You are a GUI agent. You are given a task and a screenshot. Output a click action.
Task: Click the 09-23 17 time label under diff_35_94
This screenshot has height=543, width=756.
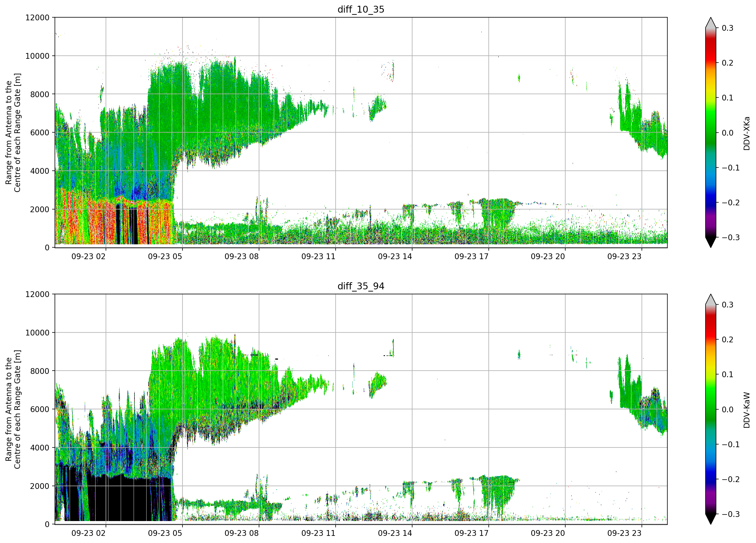coord(471,533)
